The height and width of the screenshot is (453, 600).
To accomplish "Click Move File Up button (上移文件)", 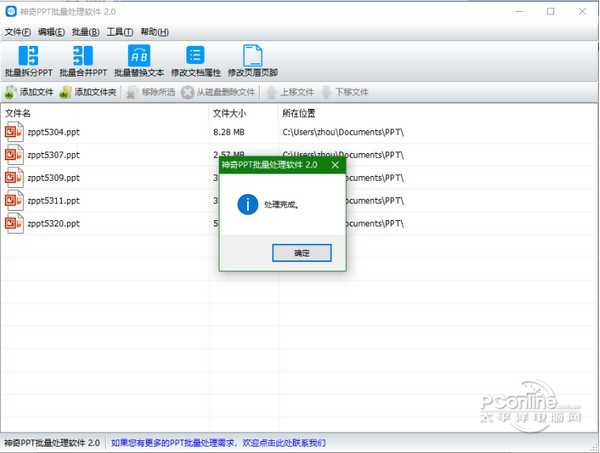I will click(290, 92).
